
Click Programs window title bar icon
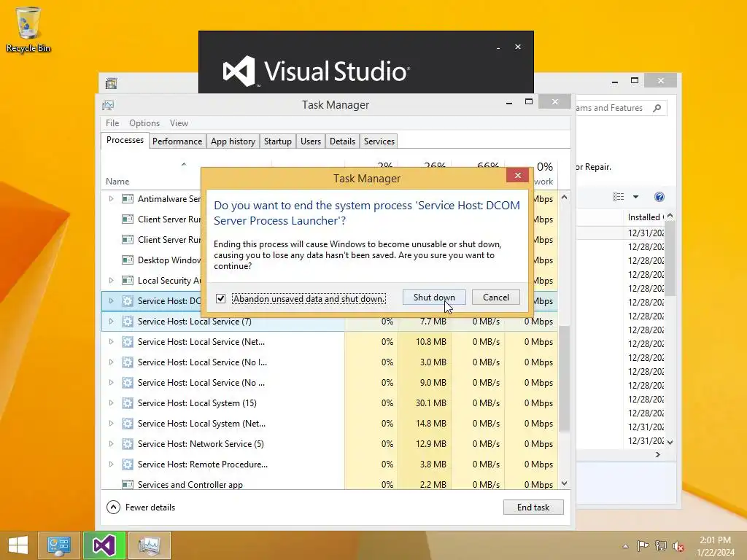coord(111,83)
